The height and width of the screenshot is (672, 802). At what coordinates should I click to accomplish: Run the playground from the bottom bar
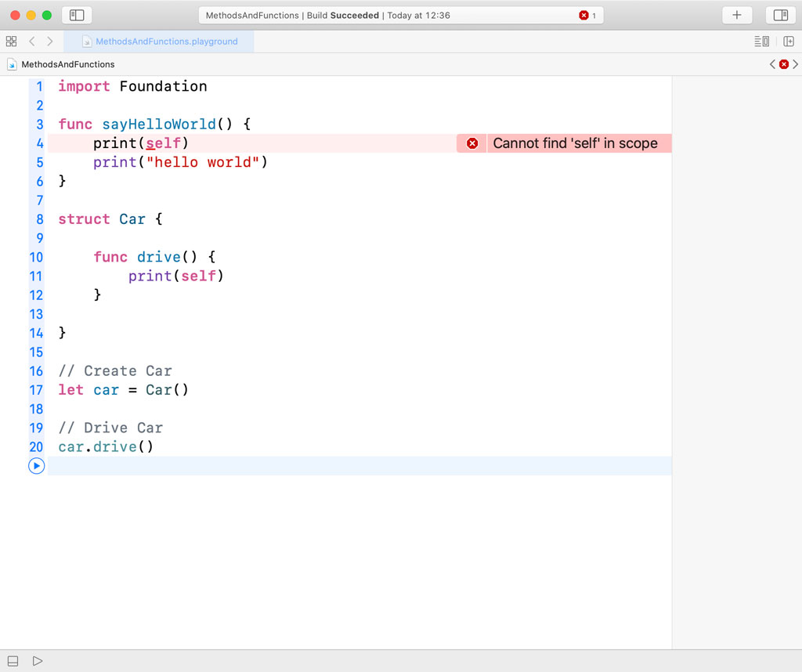36,660
